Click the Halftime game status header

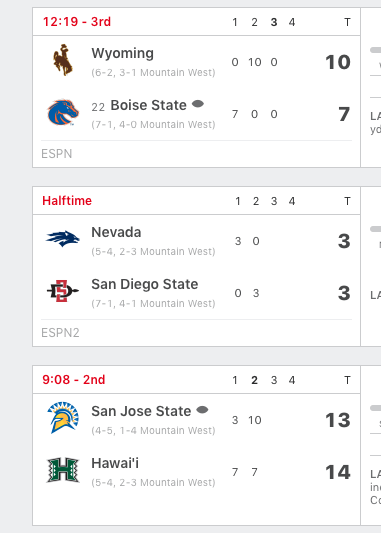coord(67,201)
